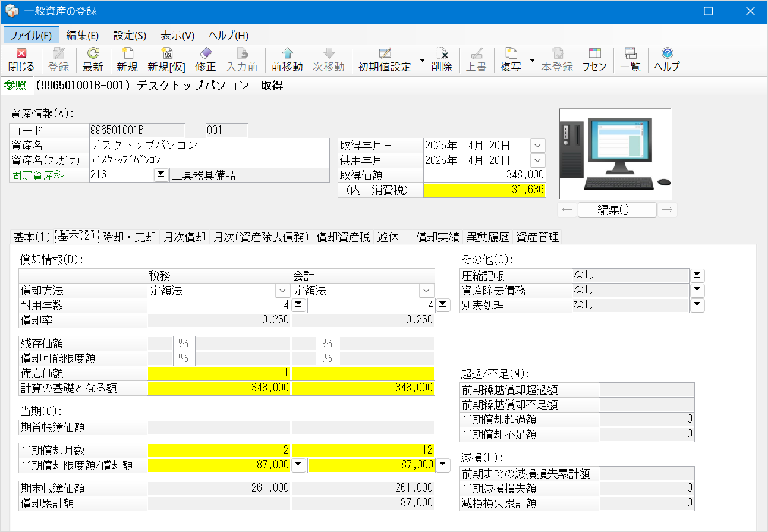
Task: Click the 入力前 toolbar icon
Action: (242, 59)
